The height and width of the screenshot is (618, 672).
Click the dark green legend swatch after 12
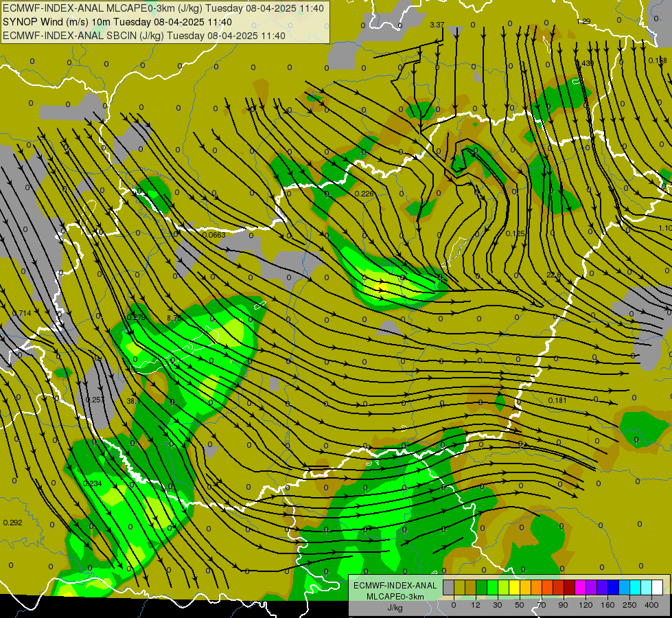coord(482,587)
